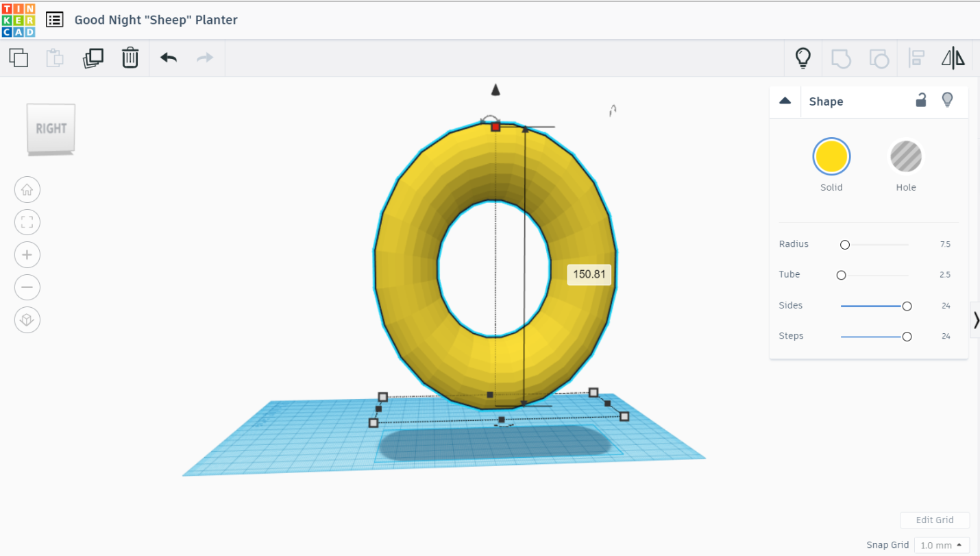The height and width of the screenshot is (556, 980).
Task: Click the Paste clipboard icon
Action: (x=55, y=58)
